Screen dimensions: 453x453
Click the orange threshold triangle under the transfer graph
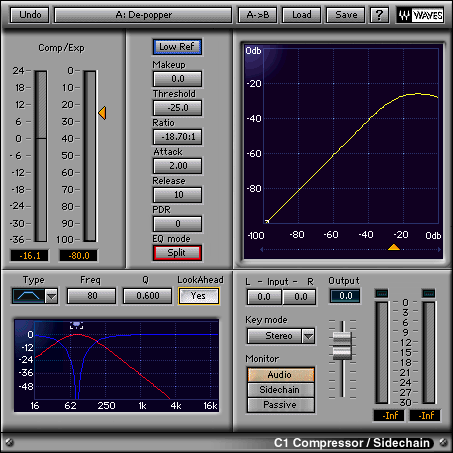pos(394,247)
